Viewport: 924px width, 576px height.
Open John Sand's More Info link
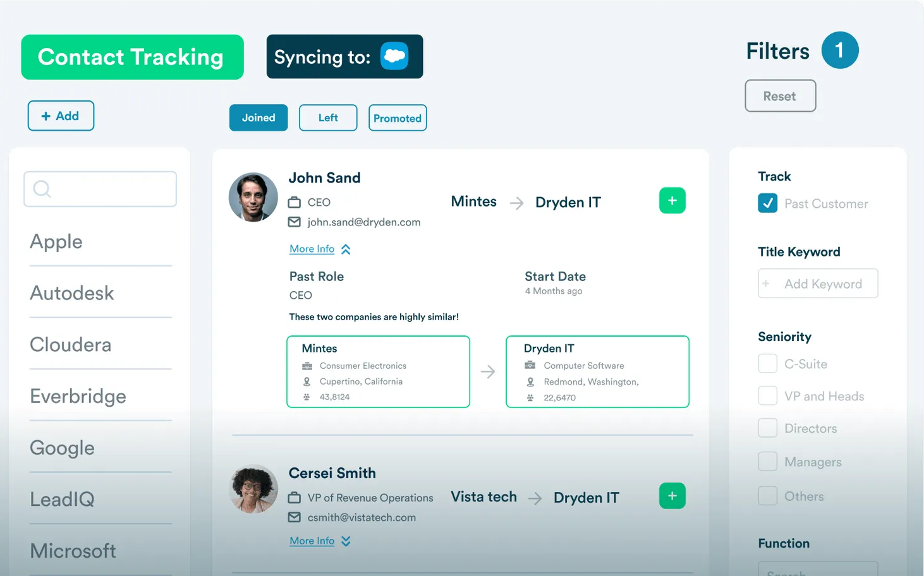[x=312, y=249]
